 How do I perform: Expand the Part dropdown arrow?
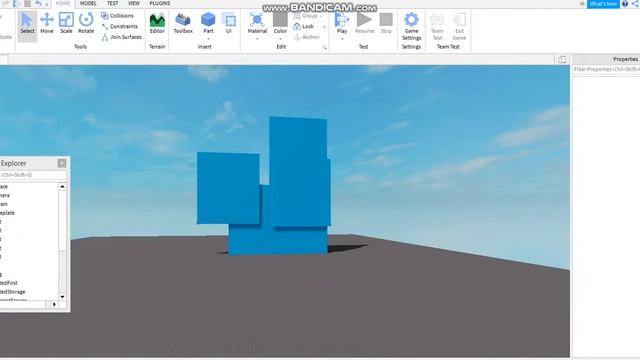[x=208, y=39]
